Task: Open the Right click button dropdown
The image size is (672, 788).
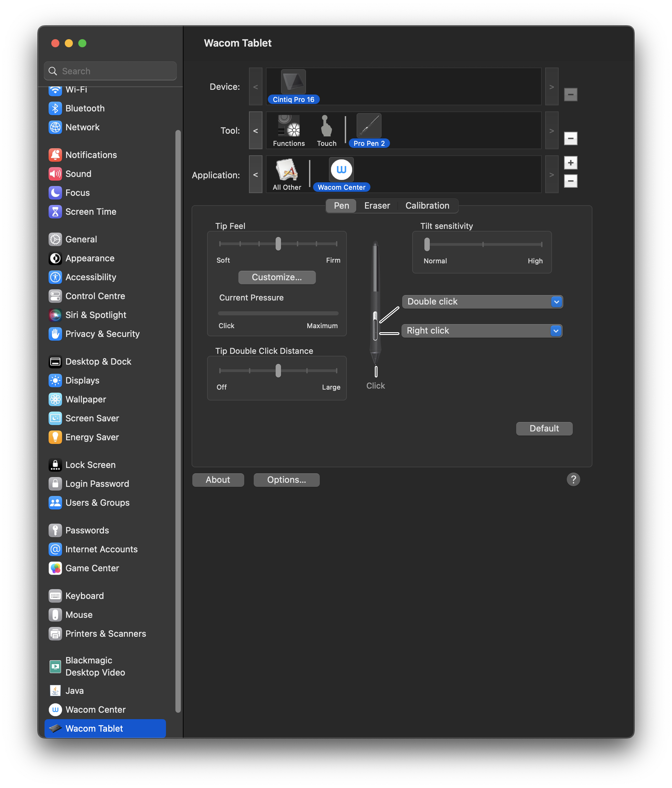Action: pyautogui.click(x=481, y=331)
